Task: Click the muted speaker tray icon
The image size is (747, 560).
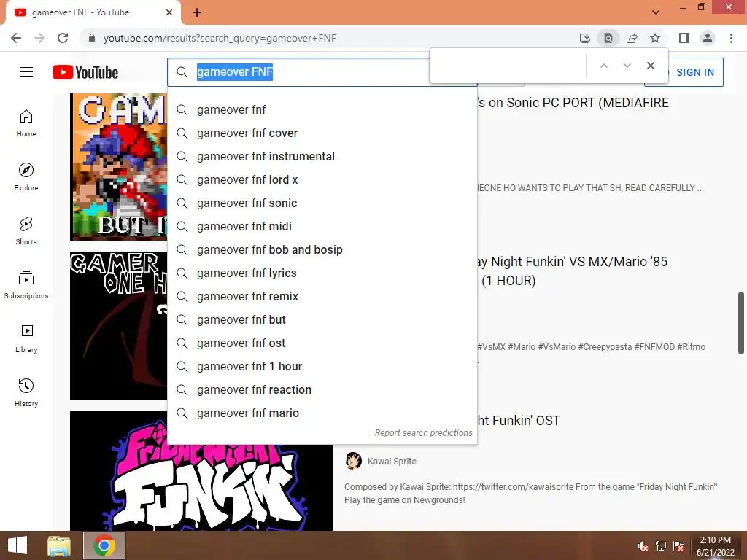Action: click(643, 546)
